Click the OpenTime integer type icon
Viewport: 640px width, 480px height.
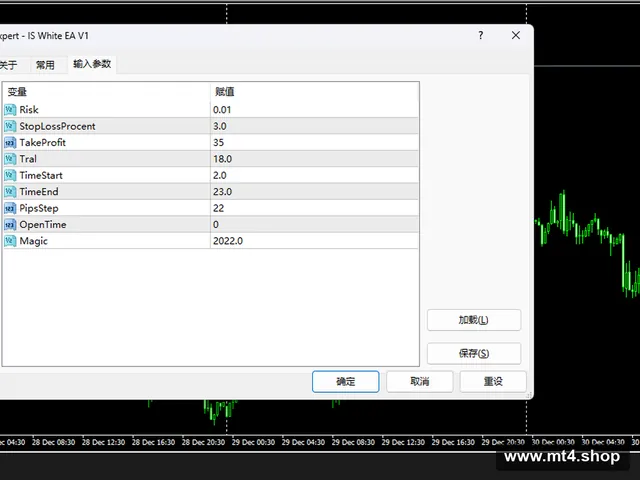[10, 224]
